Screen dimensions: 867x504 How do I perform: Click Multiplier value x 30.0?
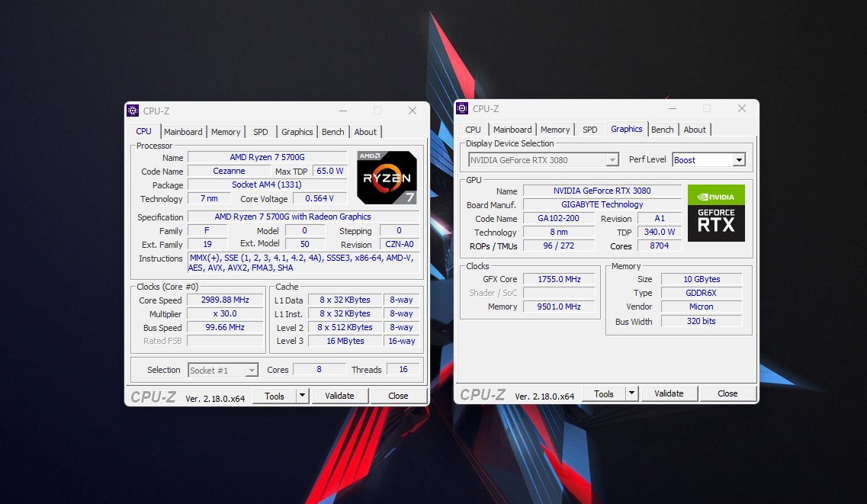pyautogui.click(x=225, y=314)
